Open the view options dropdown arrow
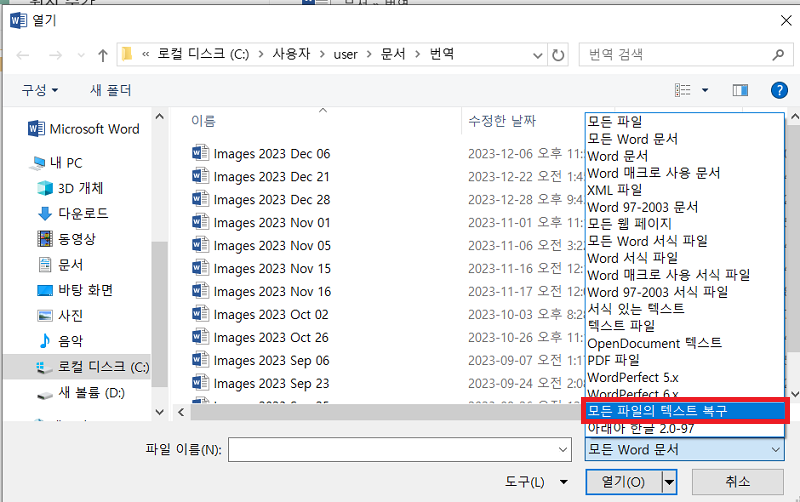The height and width of the screenshot is (502, 800). (705, 90)
